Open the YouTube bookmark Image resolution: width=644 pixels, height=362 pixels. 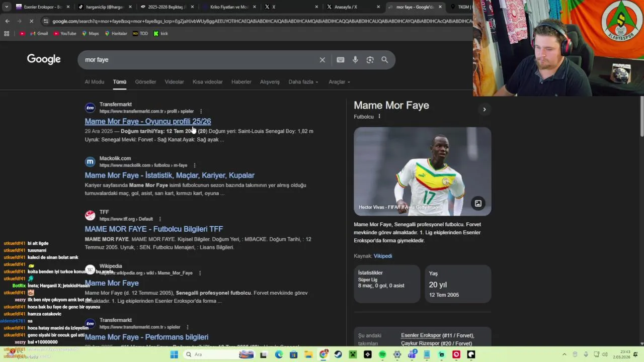pos(64,34)
